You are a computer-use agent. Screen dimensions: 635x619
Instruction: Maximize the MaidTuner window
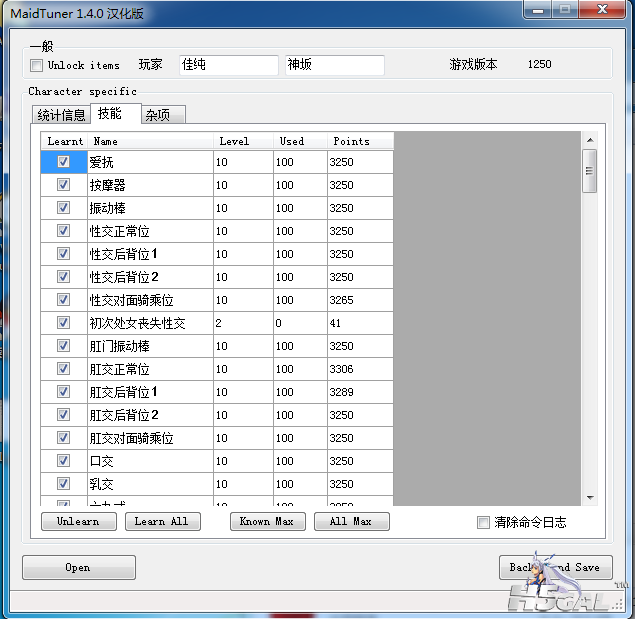click(564, 10)
